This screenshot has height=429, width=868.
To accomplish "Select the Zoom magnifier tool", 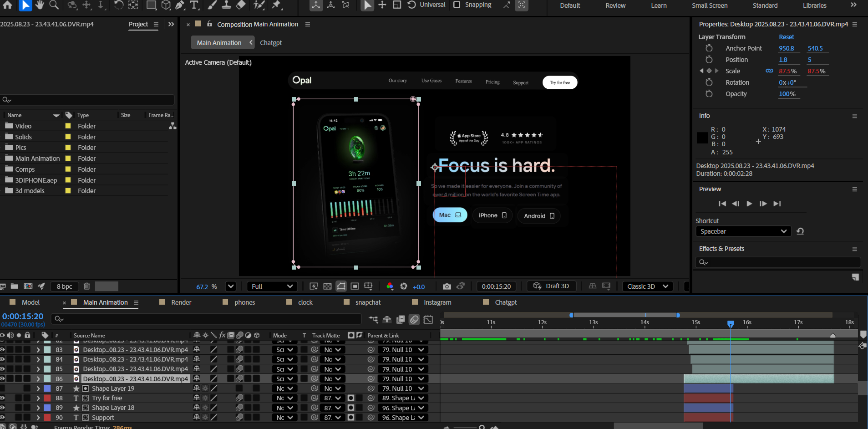I will point(54,5).
